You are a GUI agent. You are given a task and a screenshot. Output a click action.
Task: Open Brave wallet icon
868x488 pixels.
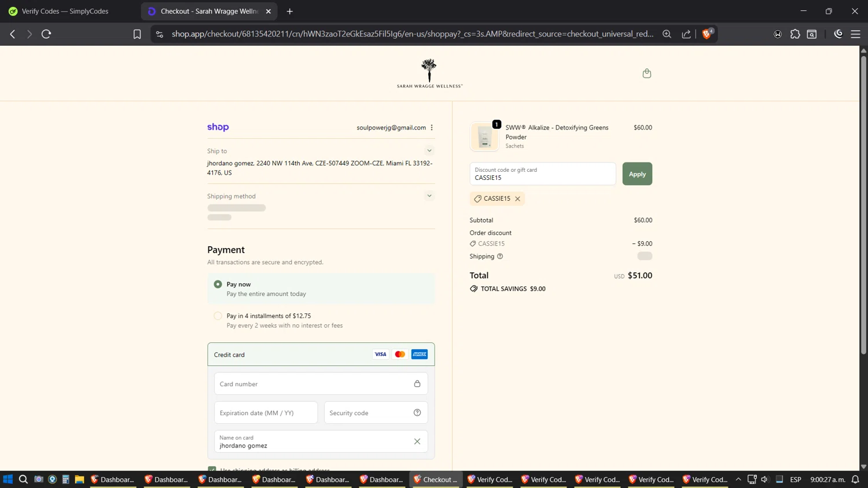click(x=778, y=34)
